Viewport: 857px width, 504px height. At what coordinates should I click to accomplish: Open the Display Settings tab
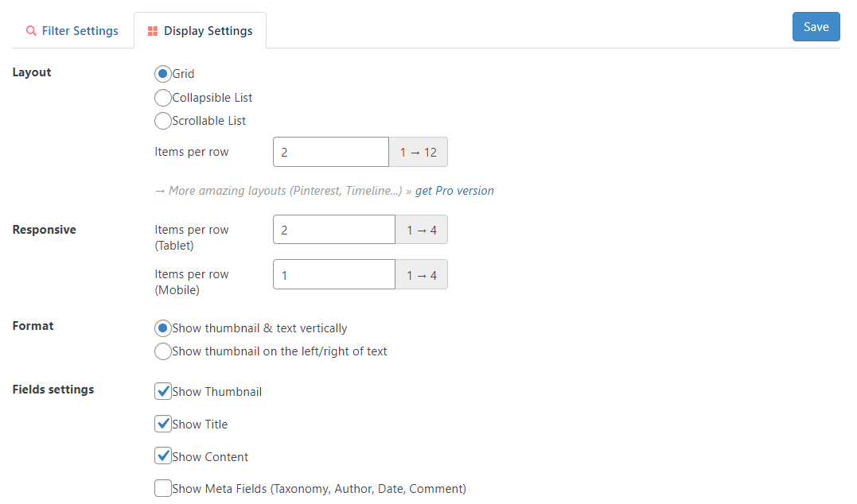[200, 30]
